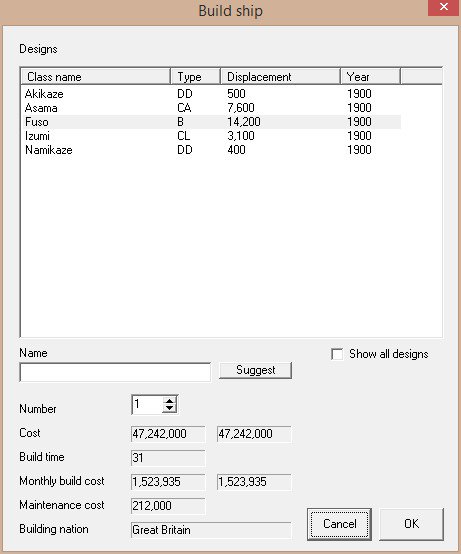Click the second Cost field 47,242,000
This screenshot has height=554, width=461.
click(x=254, y=434)
